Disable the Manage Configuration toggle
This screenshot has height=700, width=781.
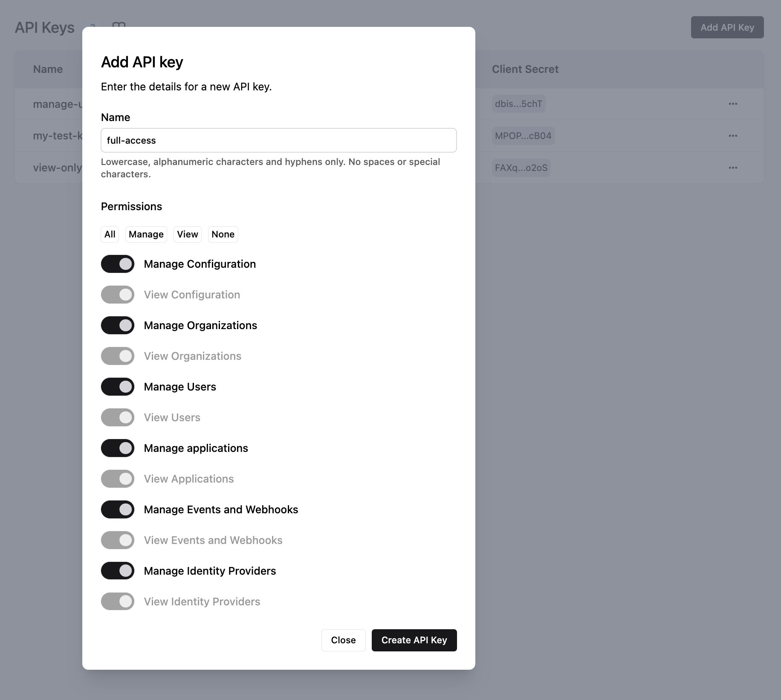coord(117,263)
